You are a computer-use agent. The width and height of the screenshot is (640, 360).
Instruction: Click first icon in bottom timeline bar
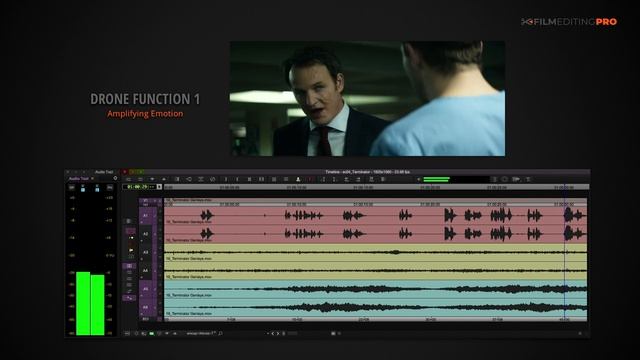click(127, 333)
